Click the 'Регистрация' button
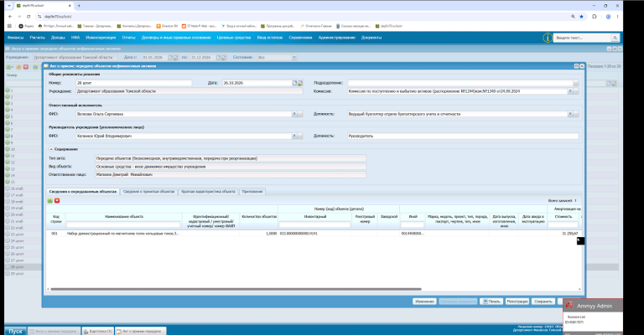This screenshot has height=335, width=644. 517,301
